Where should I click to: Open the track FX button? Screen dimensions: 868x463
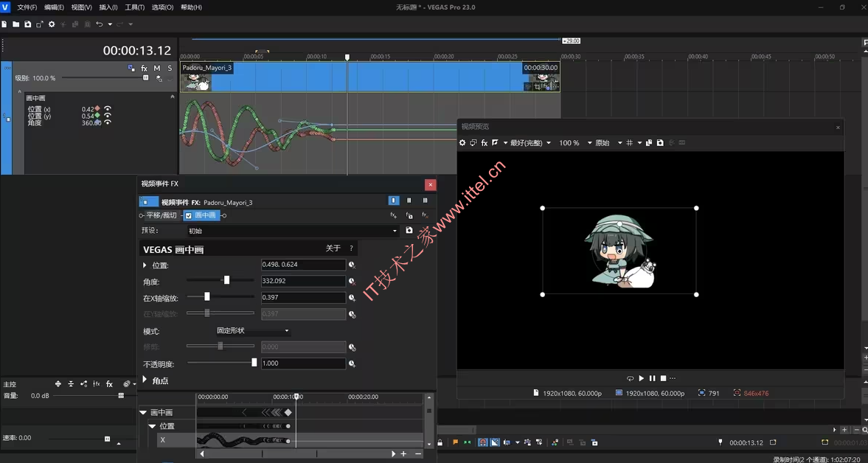click(x=145, y=68)
